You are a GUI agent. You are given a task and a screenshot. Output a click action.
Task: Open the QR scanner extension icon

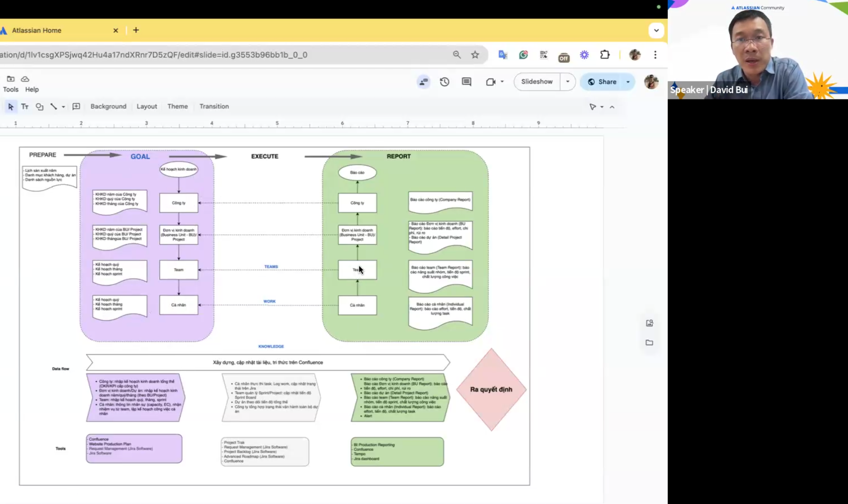click(x=544, y=55)
